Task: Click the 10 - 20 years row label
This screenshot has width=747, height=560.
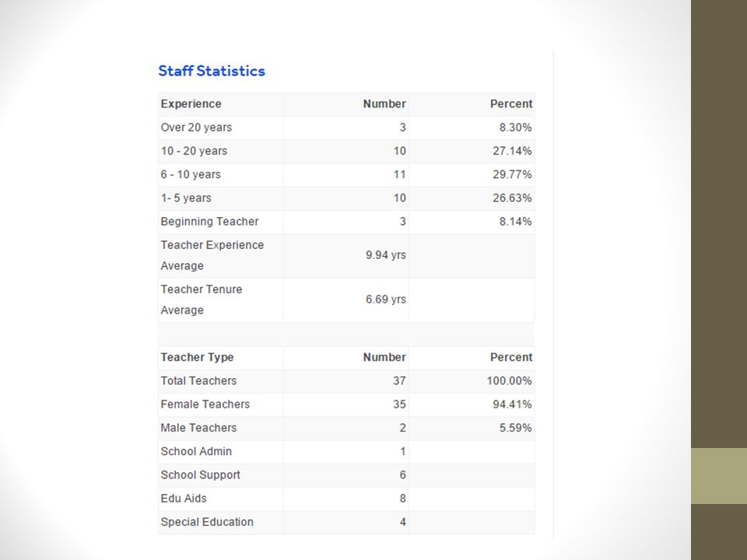Action: tap(194, 151)
